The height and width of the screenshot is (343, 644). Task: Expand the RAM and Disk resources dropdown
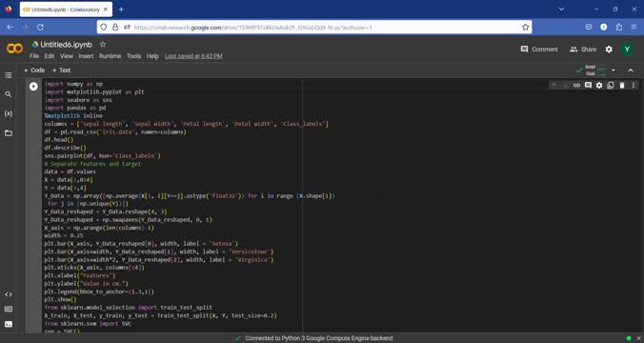pos(614,71)
